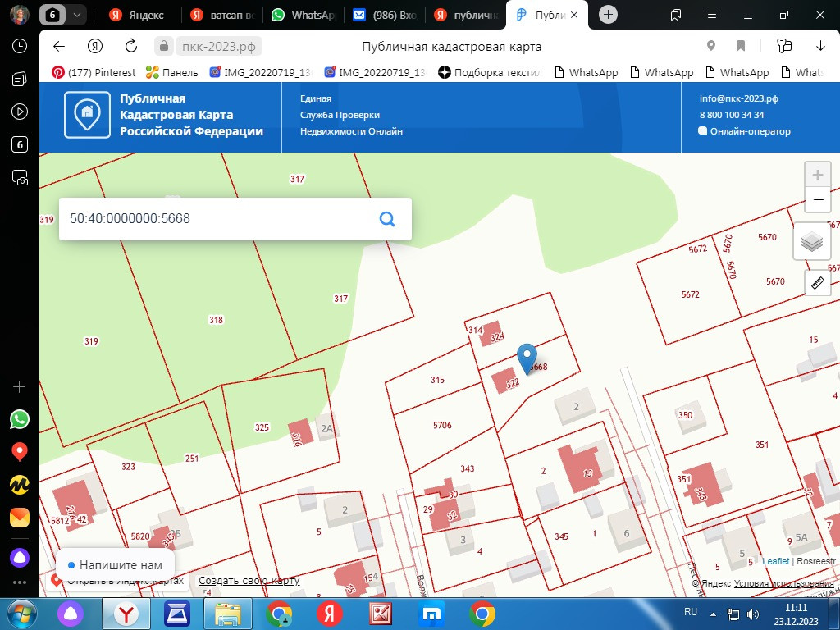Image resolution: width=840 pixels, height=630 pixels.
Task: Click the volume speaker icon in system tray
Action: [x=753, y=614]
